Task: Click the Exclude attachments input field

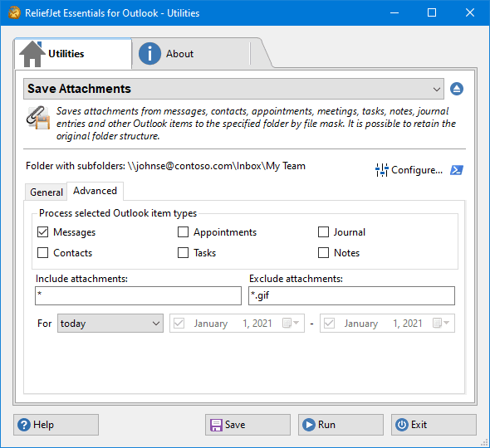Action: tap(351, 295)
